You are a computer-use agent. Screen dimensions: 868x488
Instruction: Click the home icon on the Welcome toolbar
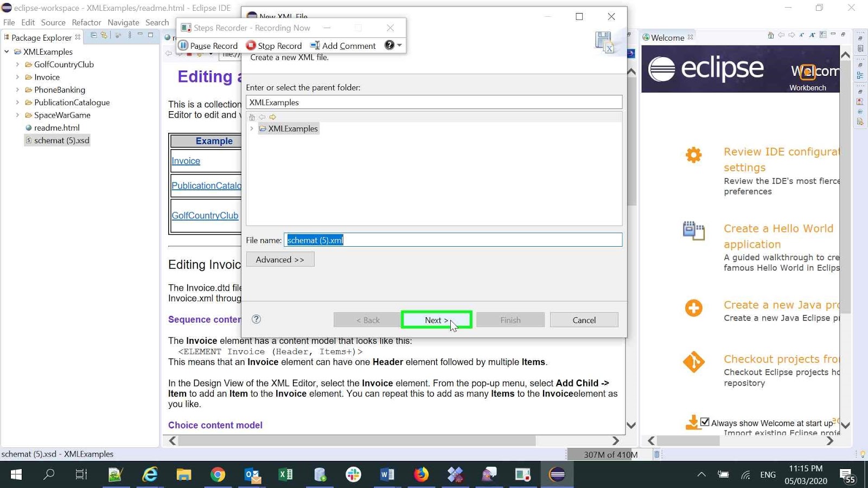[x=771, y=35]
